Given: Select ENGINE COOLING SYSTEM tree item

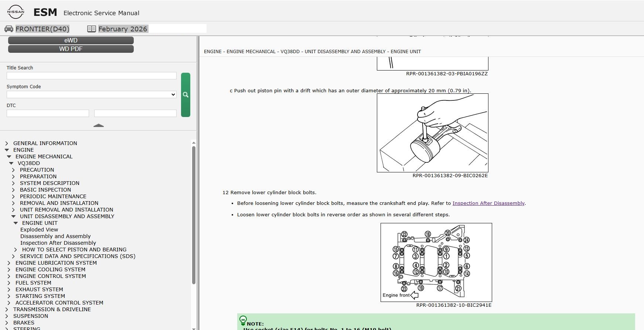Looking at the screenshot, I should coord(50,269).
